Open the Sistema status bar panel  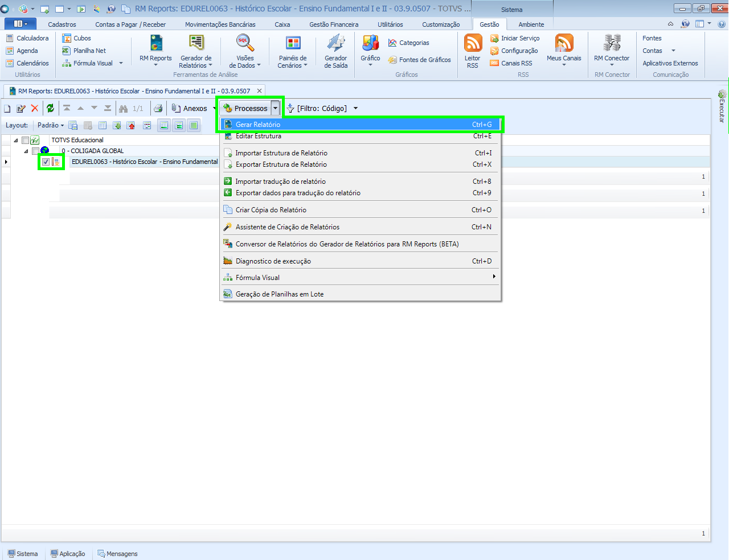point(23,554)
